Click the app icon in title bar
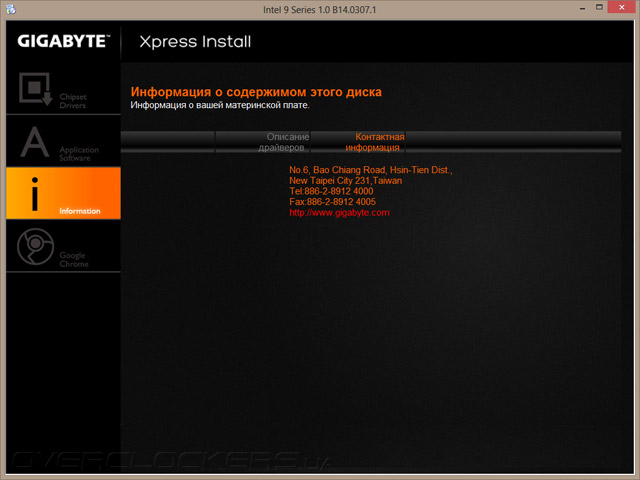The width and height of the screenshot is (640, 480). pos(11,9)
